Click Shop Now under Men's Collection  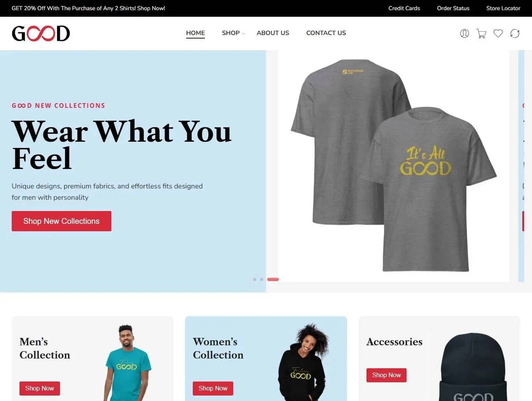[x=40, y=389]
